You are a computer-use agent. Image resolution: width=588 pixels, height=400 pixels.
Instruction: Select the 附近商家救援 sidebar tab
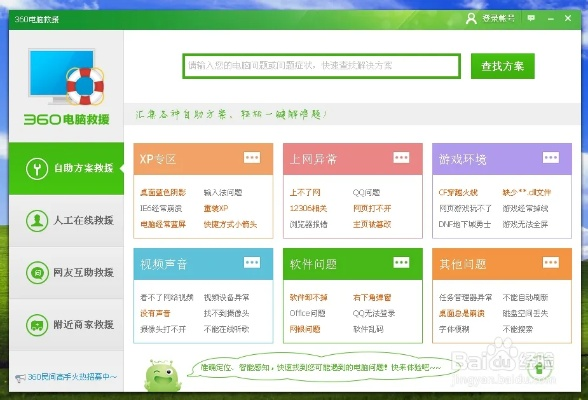coord(66,325)
